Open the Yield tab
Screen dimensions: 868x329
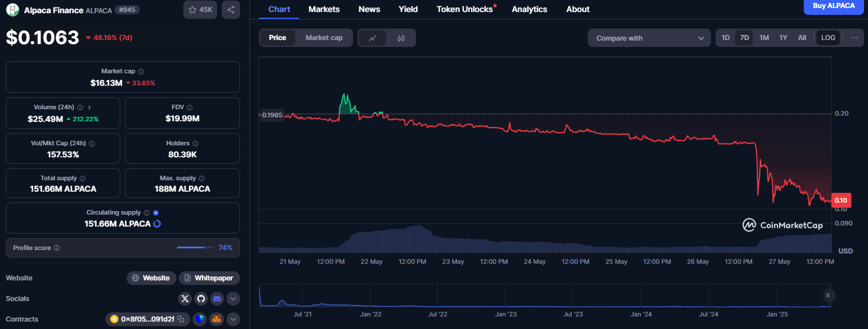pyautogui.click(x=408, y=9)
